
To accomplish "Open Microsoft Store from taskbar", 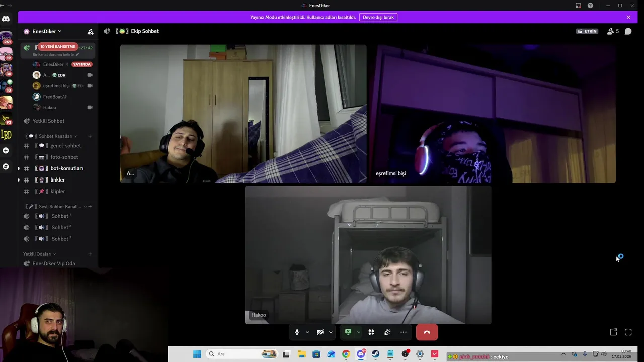I will coord(316,354).
